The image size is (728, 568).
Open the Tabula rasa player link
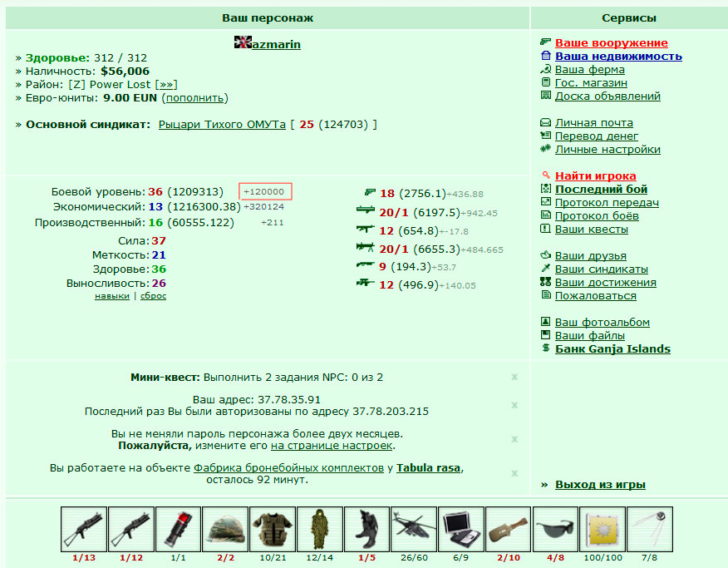point(428,467)
